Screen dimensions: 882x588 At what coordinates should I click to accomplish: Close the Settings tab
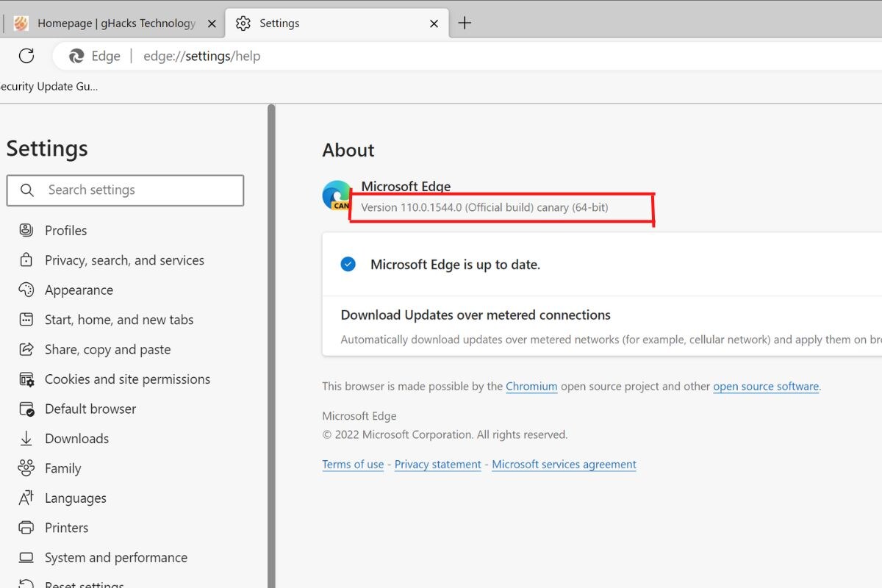[434, 24]
